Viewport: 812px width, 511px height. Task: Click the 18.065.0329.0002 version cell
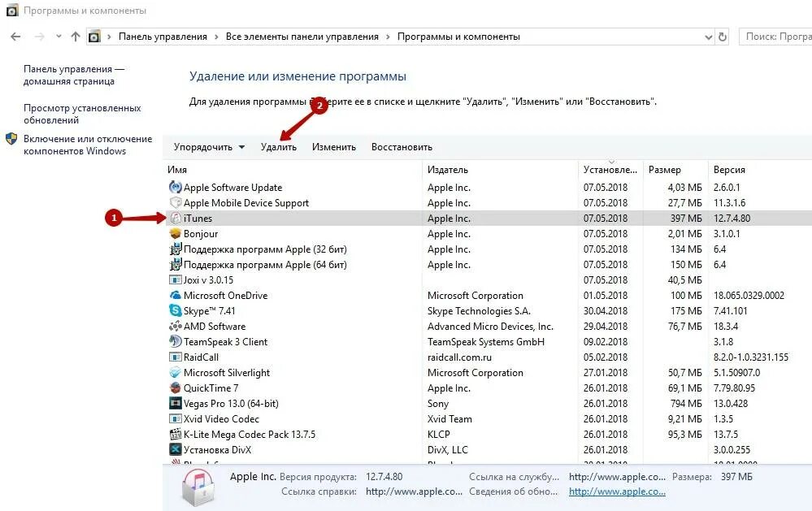pos(749,296)
